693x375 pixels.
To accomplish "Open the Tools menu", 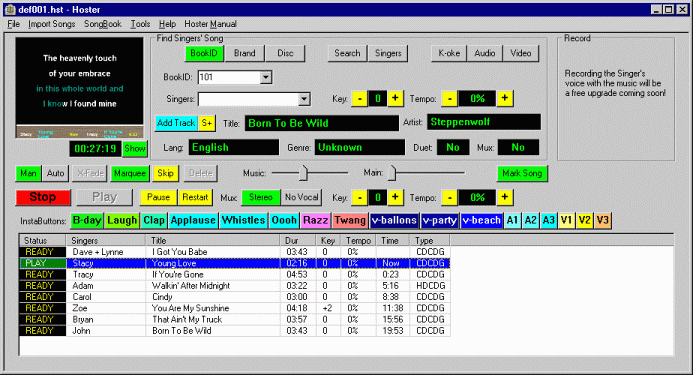I will pyautogui.click(x=140, y=24).
